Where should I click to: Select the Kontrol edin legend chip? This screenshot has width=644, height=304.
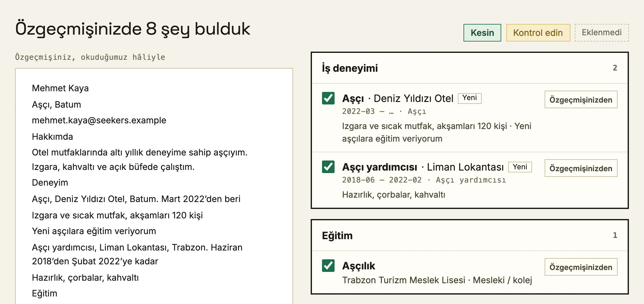538,33
